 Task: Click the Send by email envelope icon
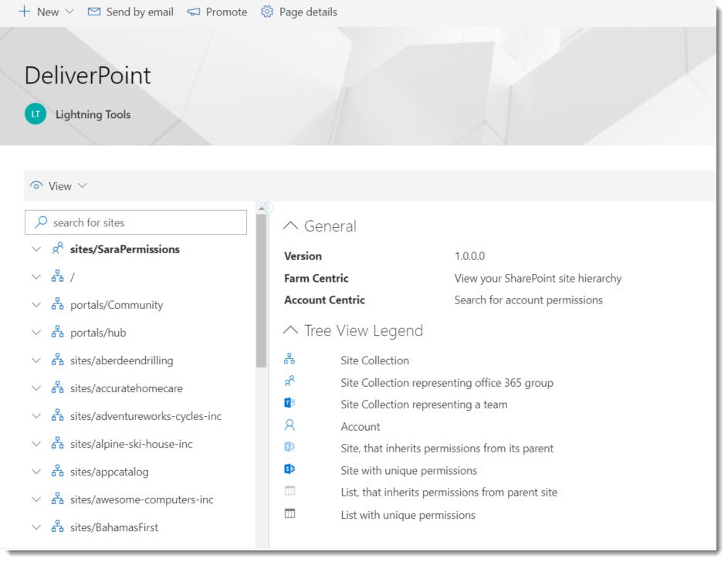[x=93, y=12]
